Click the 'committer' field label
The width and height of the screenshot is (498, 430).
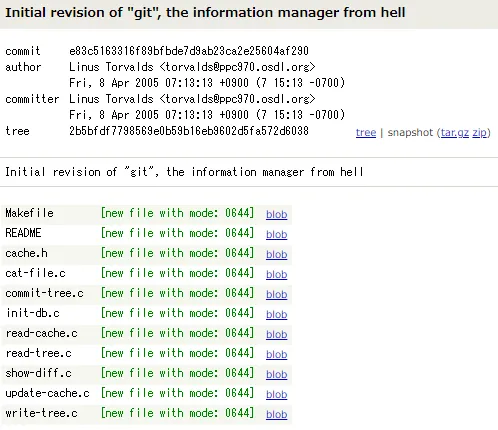pyautogui.click(x=32, y=99)
